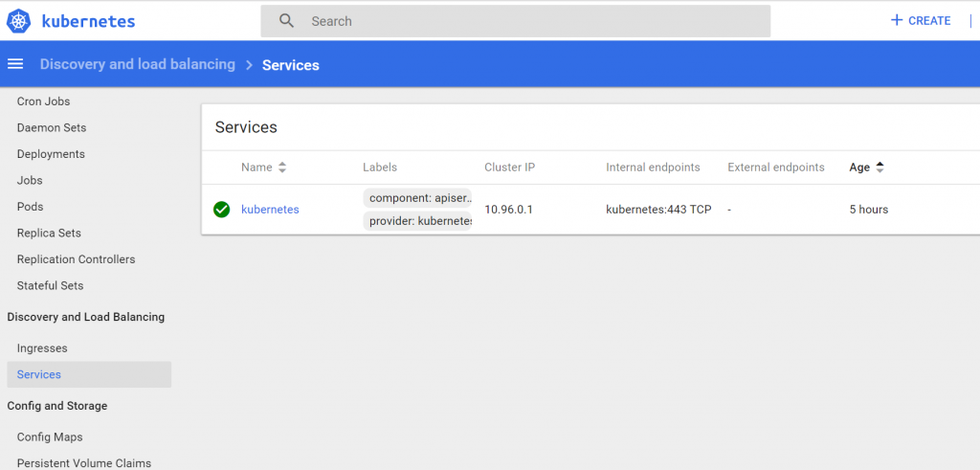Click internal endpoint kubernetes:443 TCP
The width and height of the screenshot is (980, 470).
(x=658, y=210)
